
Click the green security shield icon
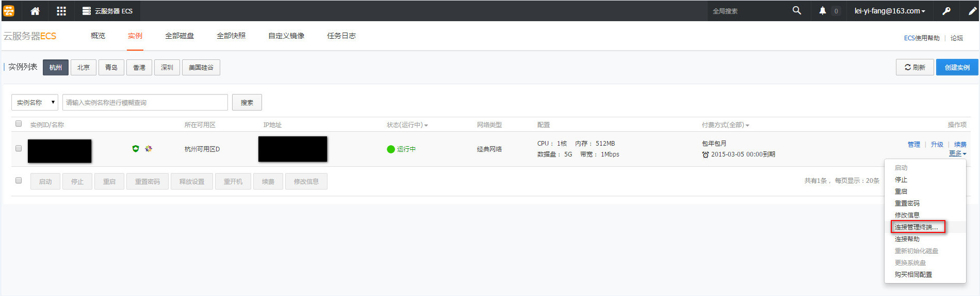136,149
